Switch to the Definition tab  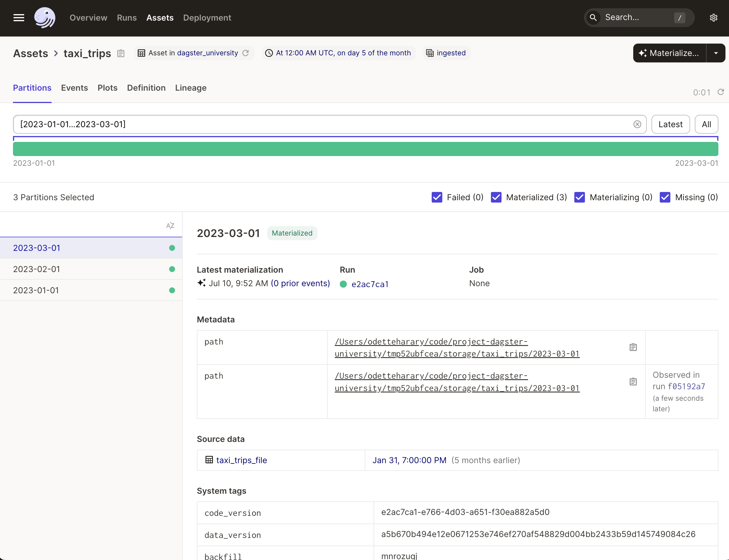click(146, 88)
